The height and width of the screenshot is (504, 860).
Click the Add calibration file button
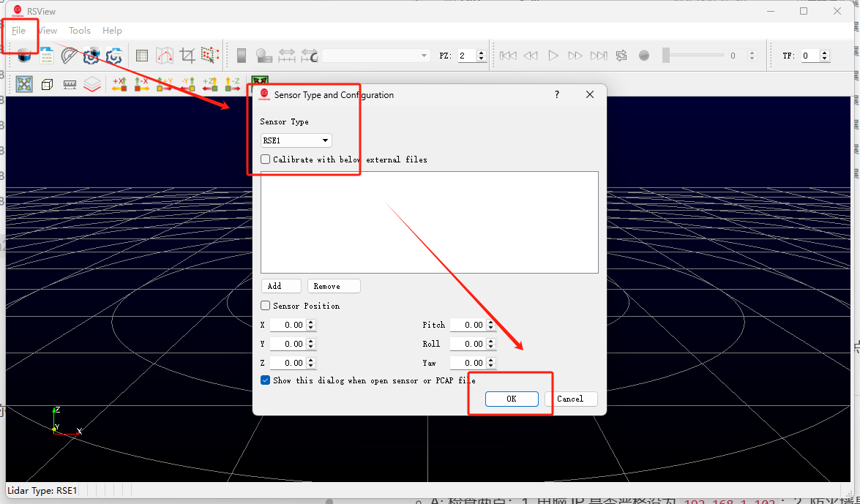pos(281,286)
